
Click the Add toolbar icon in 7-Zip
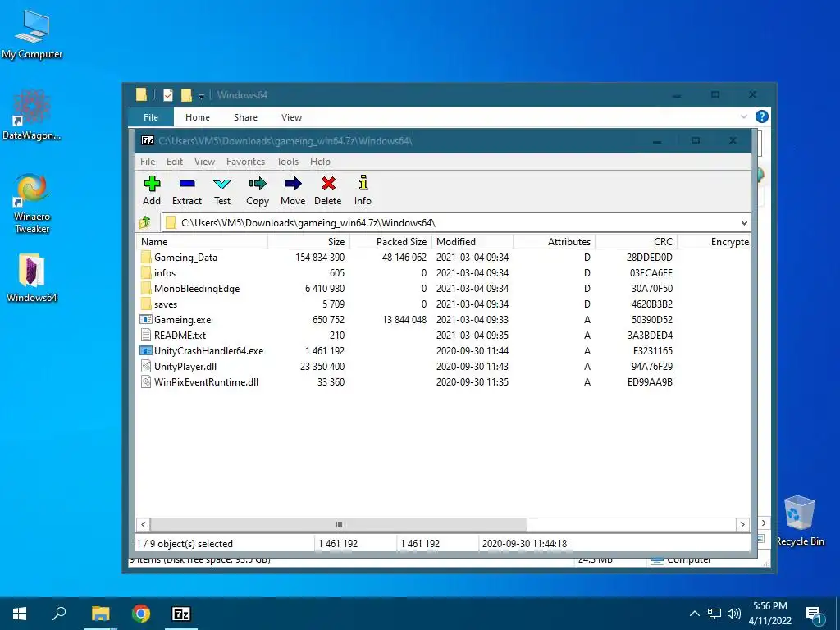pos(152,185)
